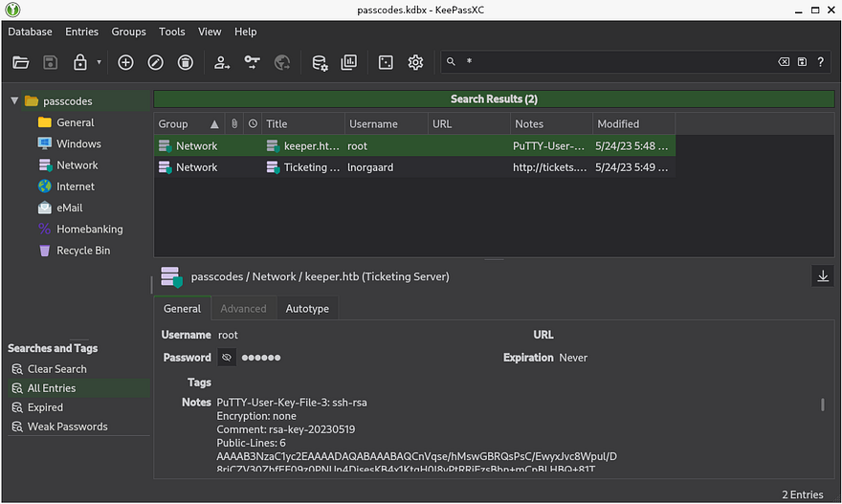
Task: Open the Database Settings icon
Action: pyautogui.click(x=320, y=62)
